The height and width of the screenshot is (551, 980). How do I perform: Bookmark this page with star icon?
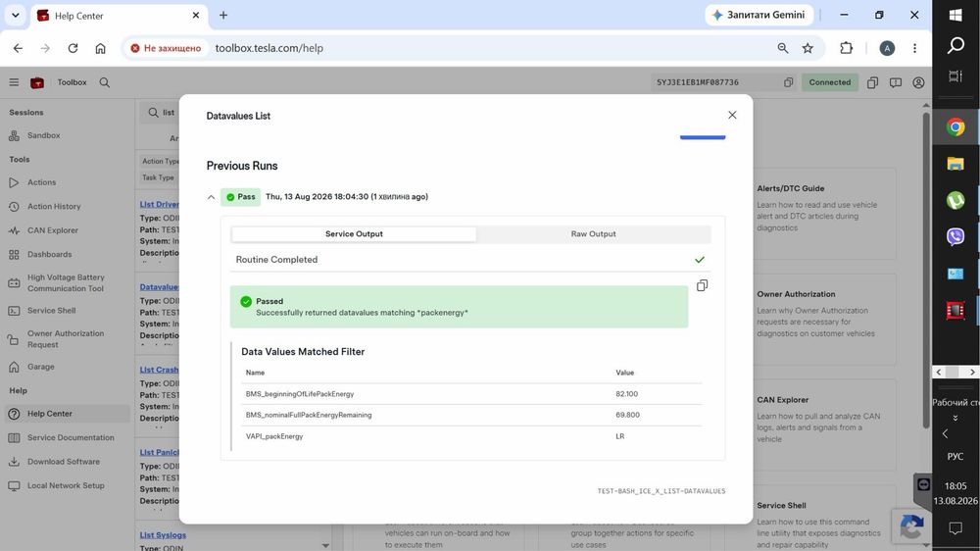808,48
